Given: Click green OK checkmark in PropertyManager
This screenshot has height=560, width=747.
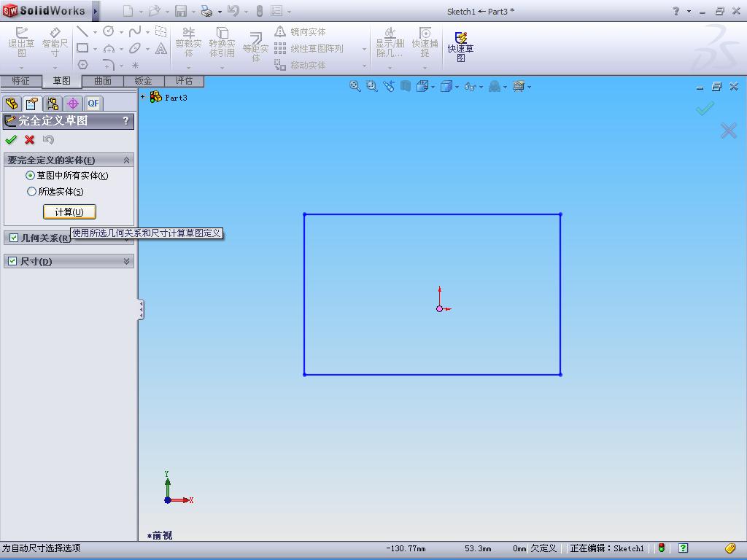Looking at the screenshot, I should click(11, 139).
